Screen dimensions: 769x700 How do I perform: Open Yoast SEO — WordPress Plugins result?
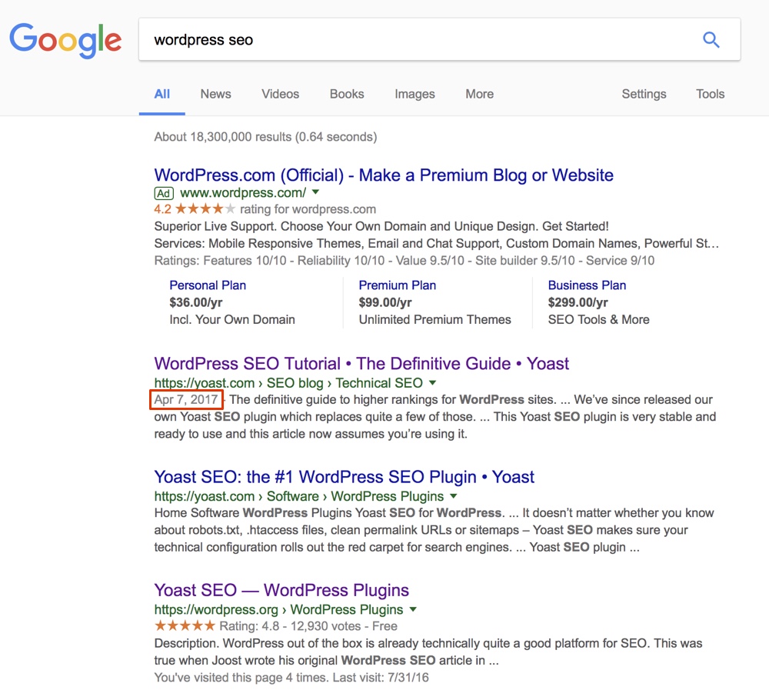coord(281,590)
